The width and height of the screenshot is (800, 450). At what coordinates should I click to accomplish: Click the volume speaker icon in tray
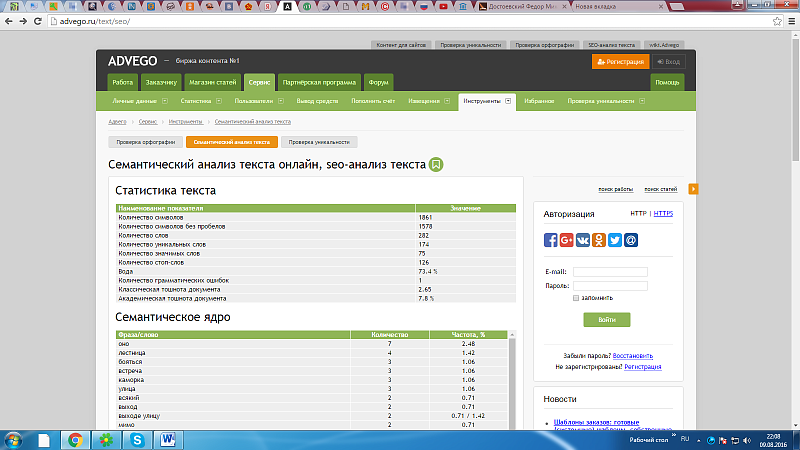[x=747, y=440]
